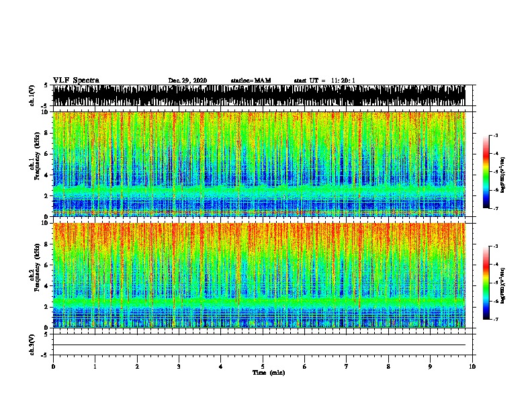Click the 'ch.1(V)' axis label
Screen dimensions: 532x411
click(x=32, y=95)
